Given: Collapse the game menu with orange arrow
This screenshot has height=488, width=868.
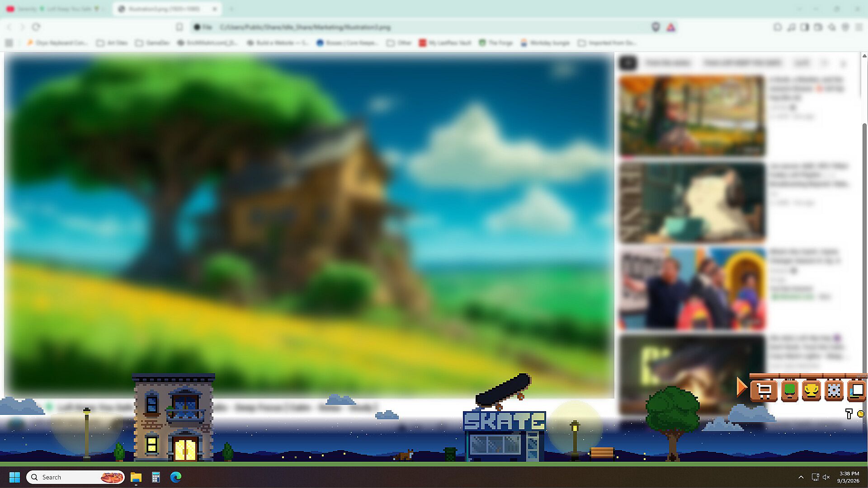Looking at the screenshot, I should pos(741,388).
